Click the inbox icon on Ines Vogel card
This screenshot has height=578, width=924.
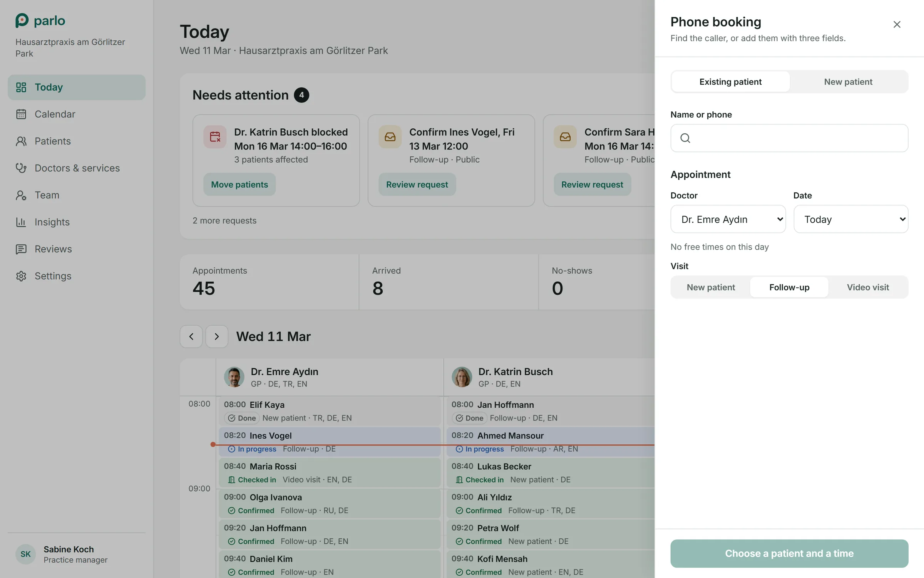tap(390, 136)
